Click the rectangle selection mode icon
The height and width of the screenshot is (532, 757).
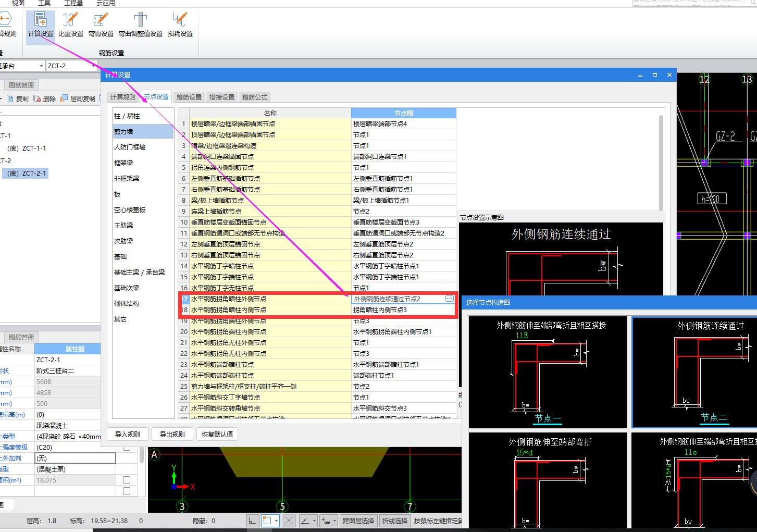click(x=267, y=521)
